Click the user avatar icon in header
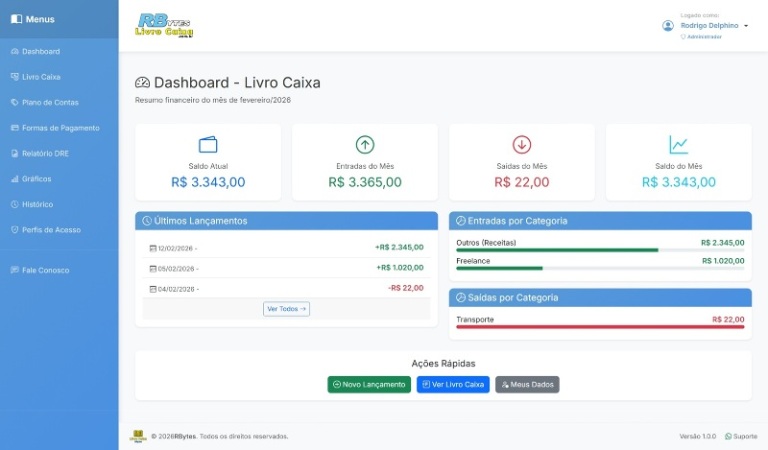Viewport: 768px width, 450px height. [x=668, y=25]
